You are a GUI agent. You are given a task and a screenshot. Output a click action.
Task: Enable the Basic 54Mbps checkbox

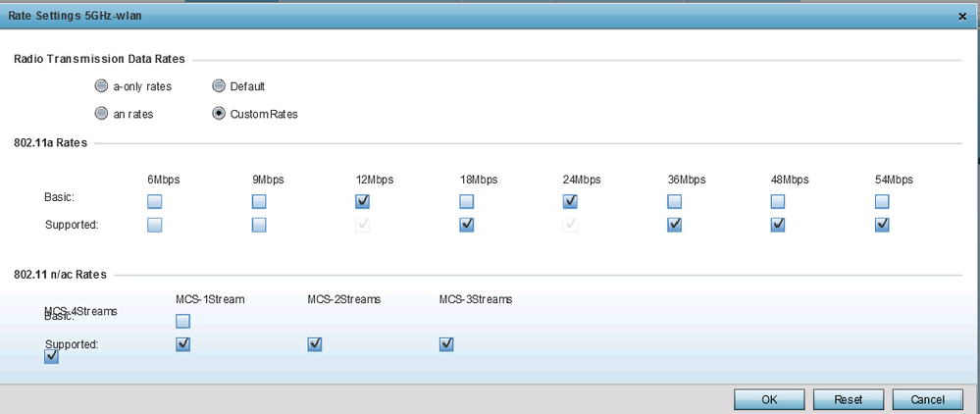(x=882, y=201)
